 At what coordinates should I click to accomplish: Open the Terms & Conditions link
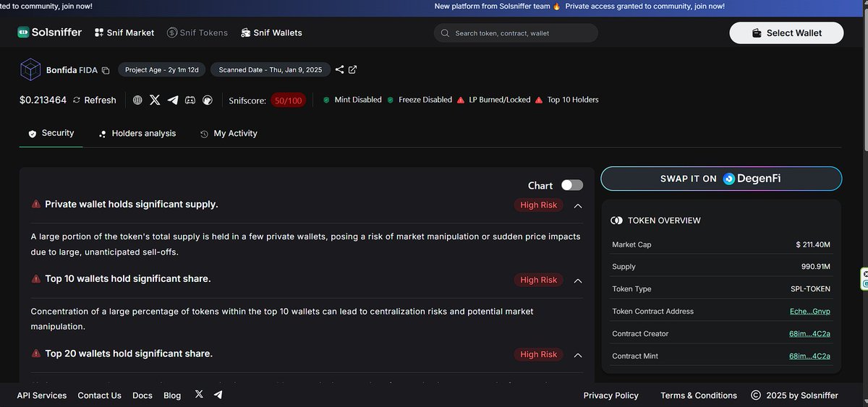(x=699, y=395)
